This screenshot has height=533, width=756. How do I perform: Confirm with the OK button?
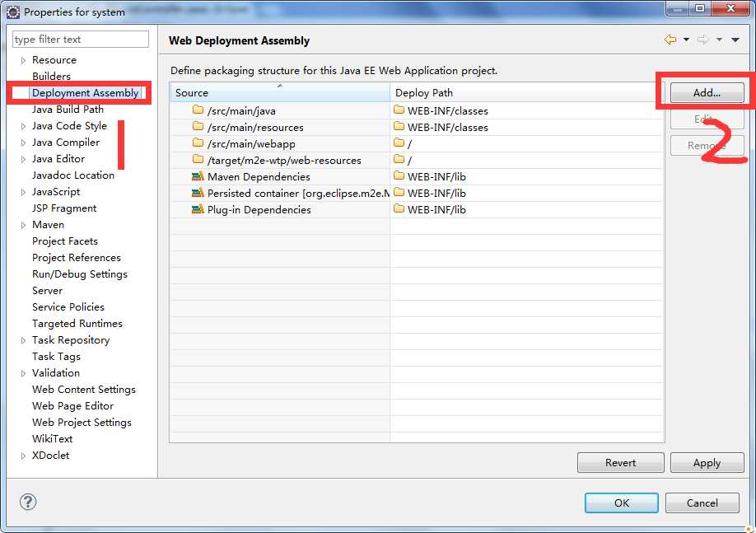coord(622,503)
